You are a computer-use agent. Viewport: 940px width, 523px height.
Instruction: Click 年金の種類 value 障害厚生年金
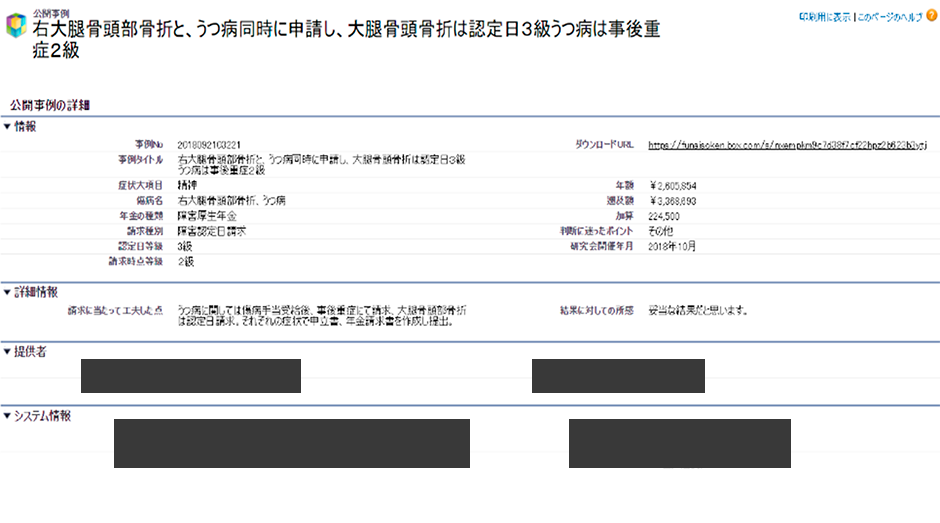(x=207, y=216)
